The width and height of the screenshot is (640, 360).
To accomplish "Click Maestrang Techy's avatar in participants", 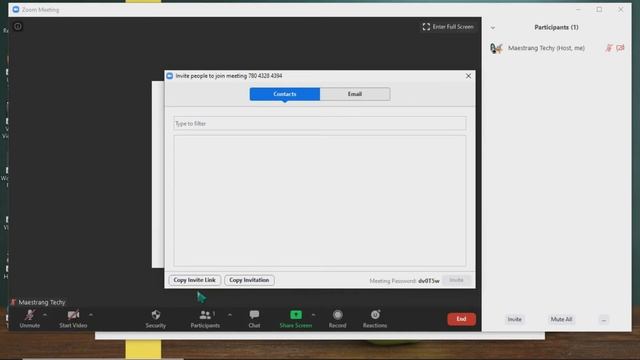I will click(x=496, y=48).
